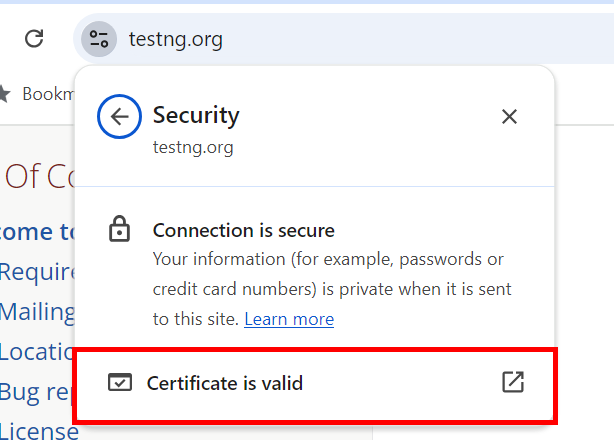This screenshot has width=614, height=440.
Task: Click the bookmarks star icon
Action: coord(5,93)
